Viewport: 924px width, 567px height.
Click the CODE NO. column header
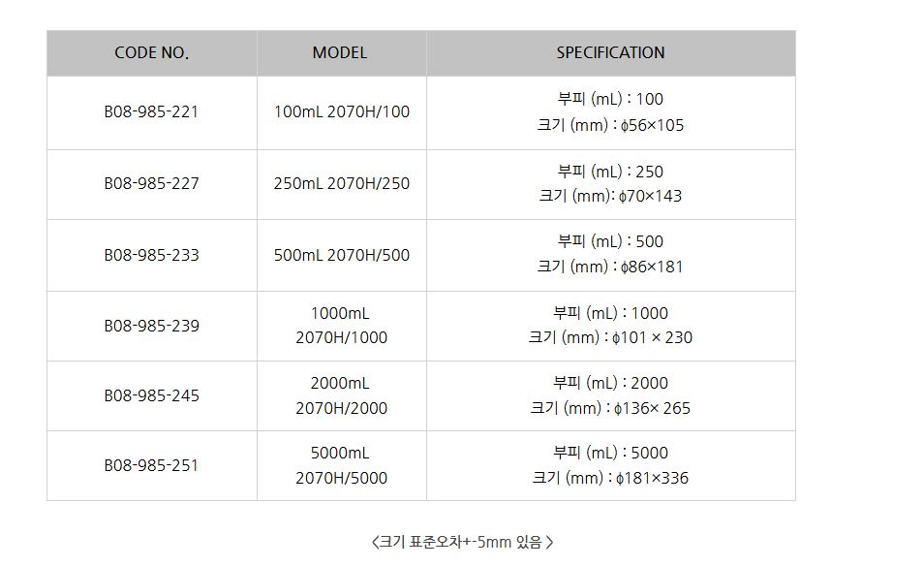pyautogui.click(x=151, y=53)
